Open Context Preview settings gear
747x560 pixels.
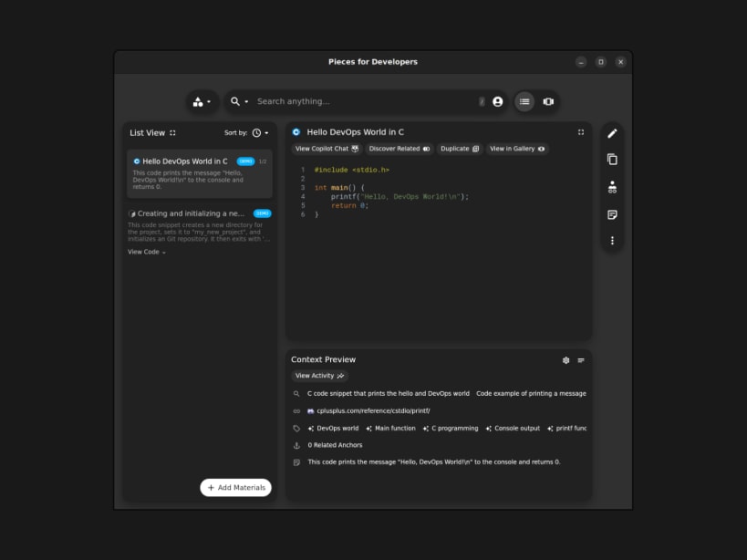565,360
